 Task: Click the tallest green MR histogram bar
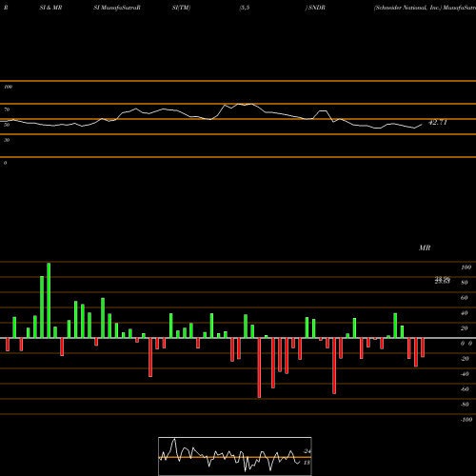(49, 300)
